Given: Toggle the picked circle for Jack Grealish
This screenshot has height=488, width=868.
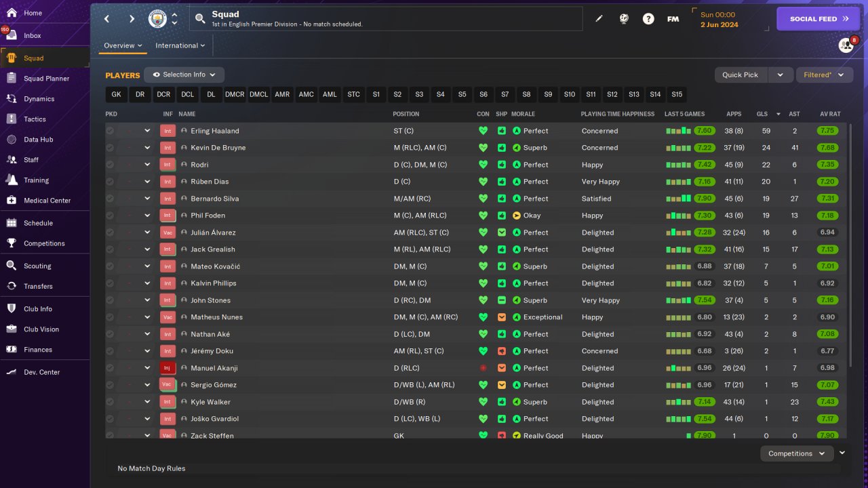Looking at the screenshot, I should [x=110, y=249].
